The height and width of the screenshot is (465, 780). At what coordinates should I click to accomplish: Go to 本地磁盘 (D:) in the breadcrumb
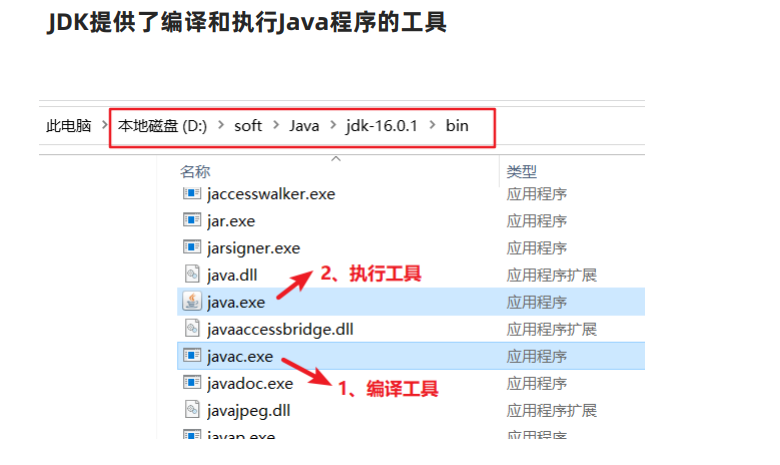click(162, 126)
